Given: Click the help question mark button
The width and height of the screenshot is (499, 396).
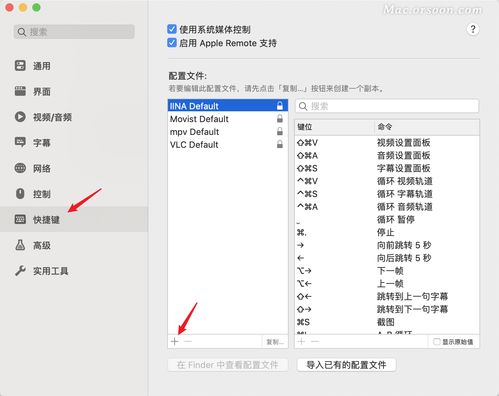Looking at the screenshot, I should point(472,29).
